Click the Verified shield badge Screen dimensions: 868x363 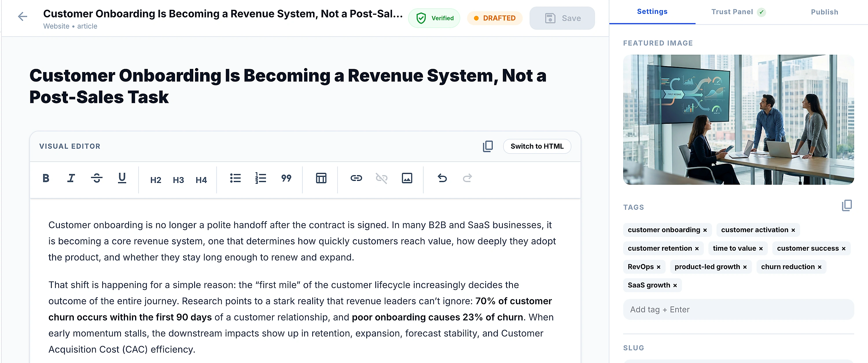(434, 18)
